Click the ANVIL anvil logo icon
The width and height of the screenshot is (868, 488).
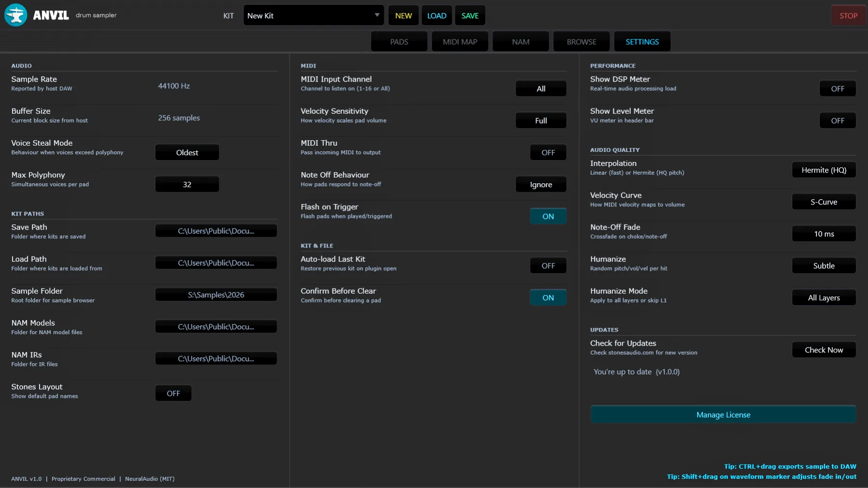(15, 15)
